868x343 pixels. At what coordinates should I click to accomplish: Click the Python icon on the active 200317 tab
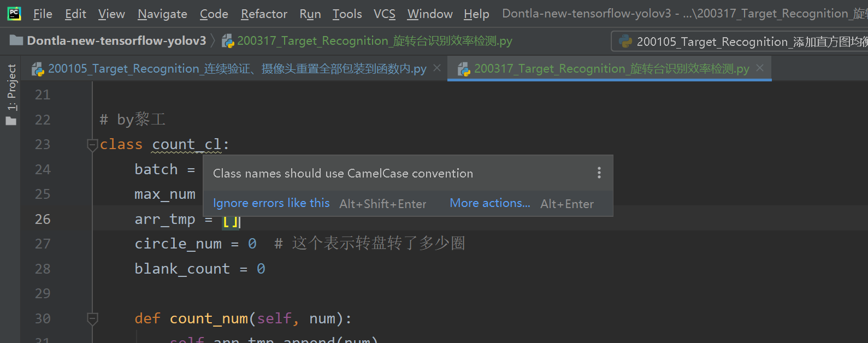(x=464, y=68)
